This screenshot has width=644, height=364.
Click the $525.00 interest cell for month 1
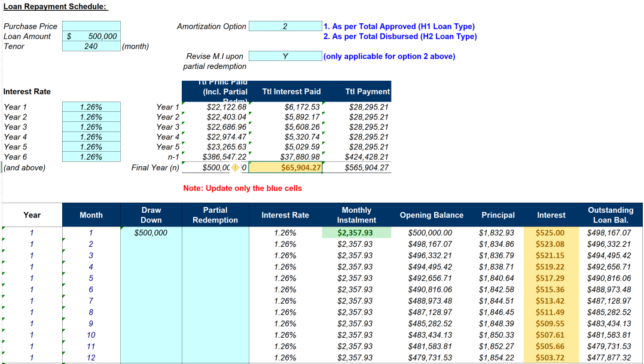pos(550,233)
